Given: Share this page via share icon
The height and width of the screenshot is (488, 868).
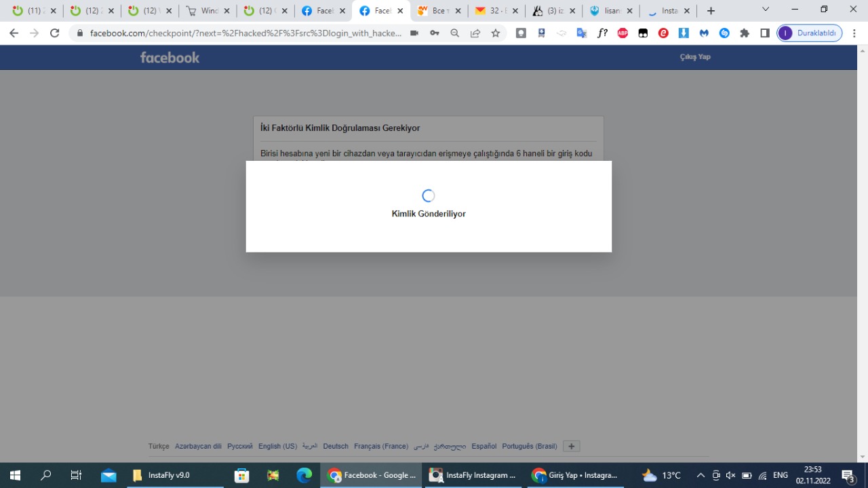Looking at the screenshot, I should [x=475, y=33].
